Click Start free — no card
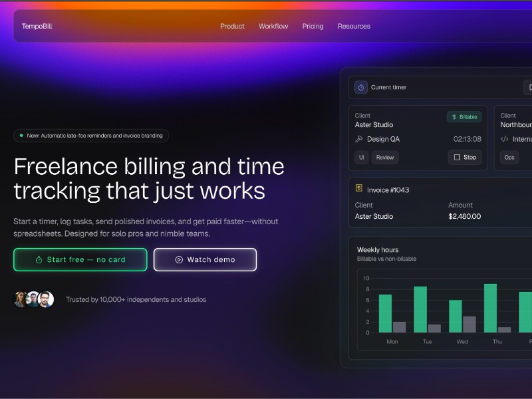 pyautogui.click(x=80, y=259)
